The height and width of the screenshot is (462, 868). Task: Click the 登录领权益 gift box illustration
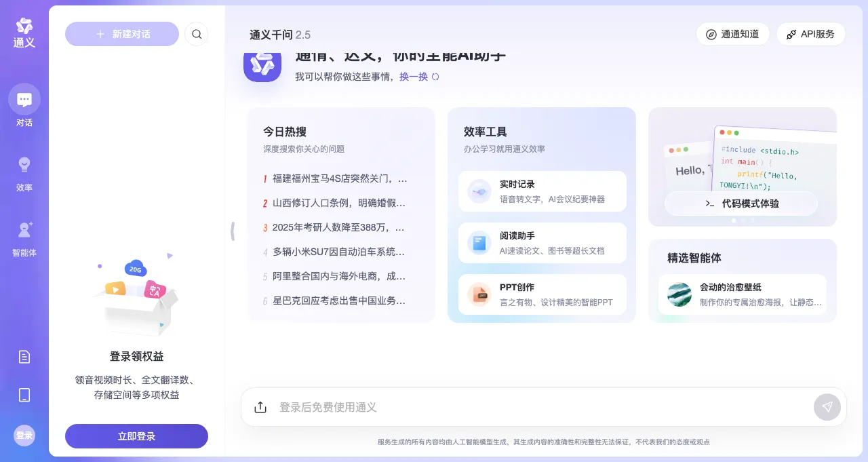[x=136, y=295]
